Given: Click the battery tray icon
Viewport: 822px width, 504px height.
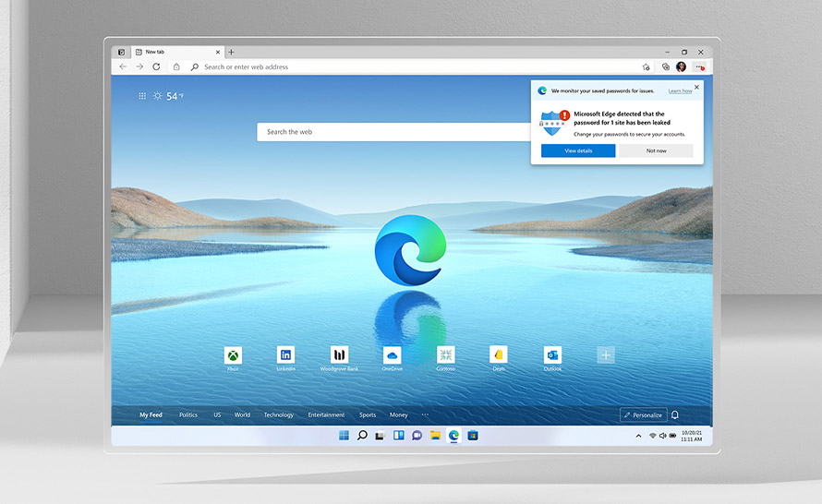Looking at the screenshot, I should [x=672, y=436].
